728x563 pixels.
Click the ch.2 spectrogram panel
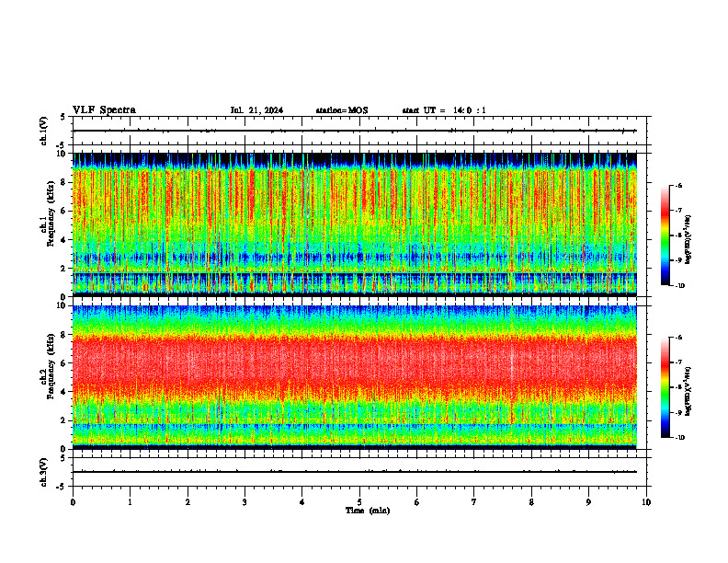point(355,377)
